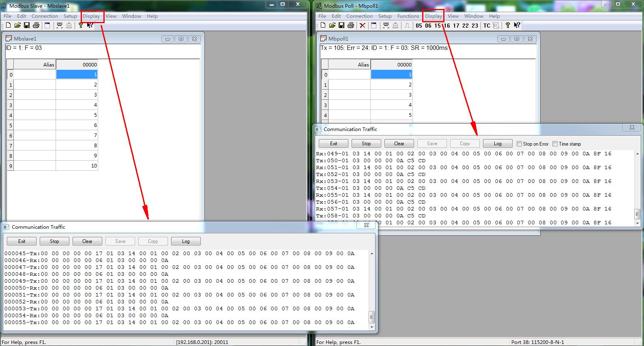Click function 05 write coil icon

(419, 26)
